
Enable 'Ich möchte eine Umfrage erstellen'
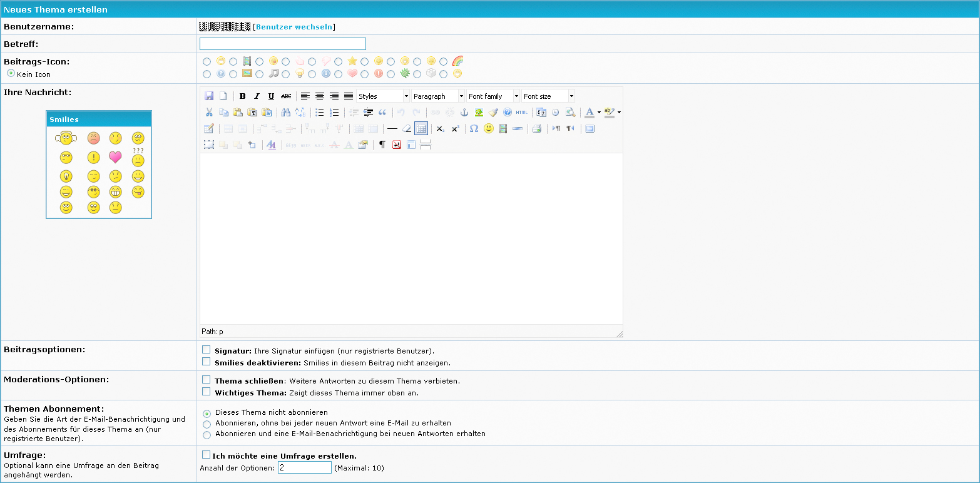pyautogui.click(x=206, y=454)
